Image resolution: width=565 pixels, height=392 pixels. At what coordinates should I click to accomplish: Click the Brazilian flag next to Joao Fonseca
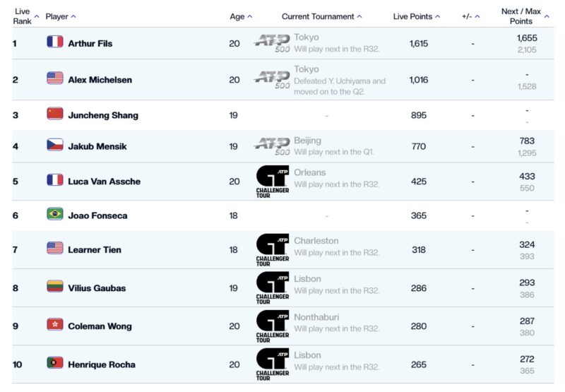point(55,213)
